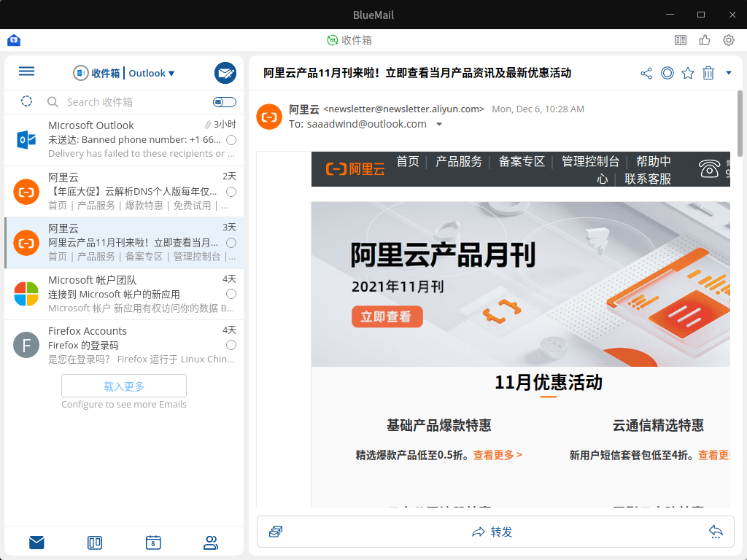Star the open email
Viewport: 747px width, 560px height.
click(687, 73)
